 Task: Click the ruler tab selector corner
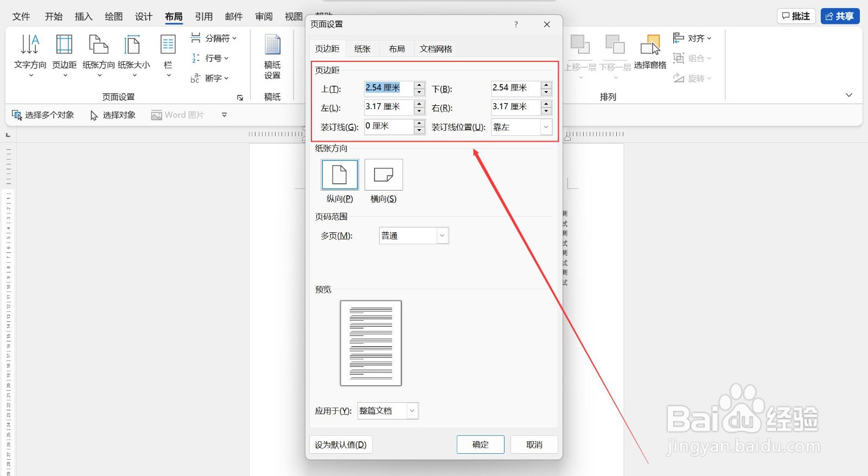8,135
